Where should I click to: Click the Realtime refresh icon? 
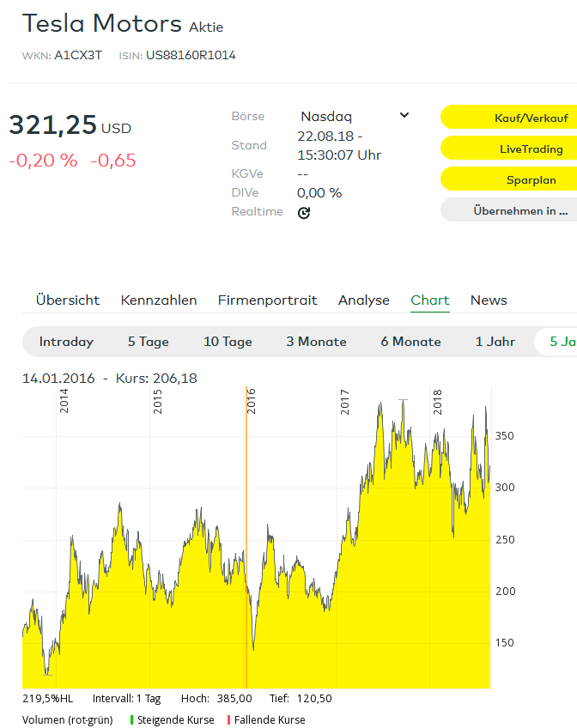[304, 213]
